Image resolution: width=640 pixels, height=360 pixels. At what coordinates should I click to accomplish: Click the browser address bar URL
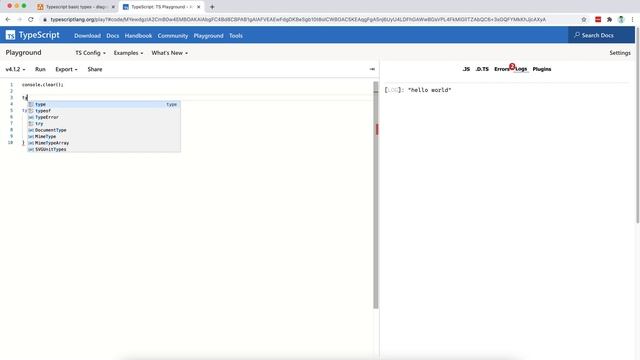pyautogui.click(x=298, y=20)
